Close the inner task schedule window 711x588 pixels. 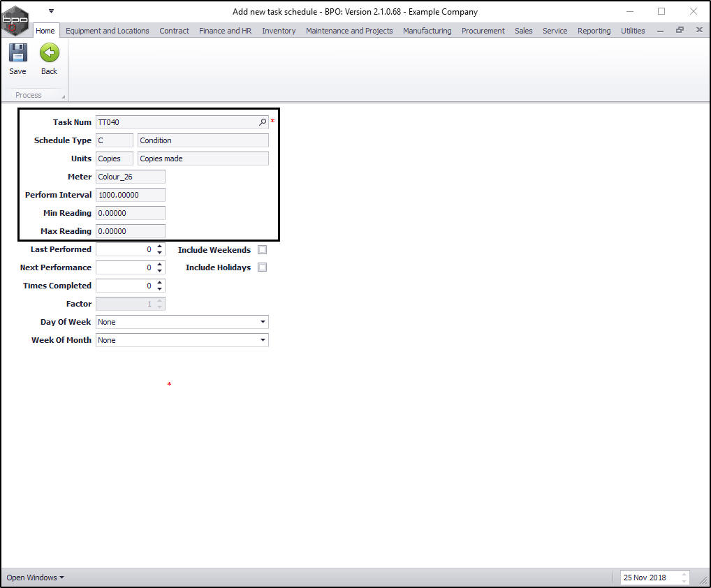click(699, 30)
